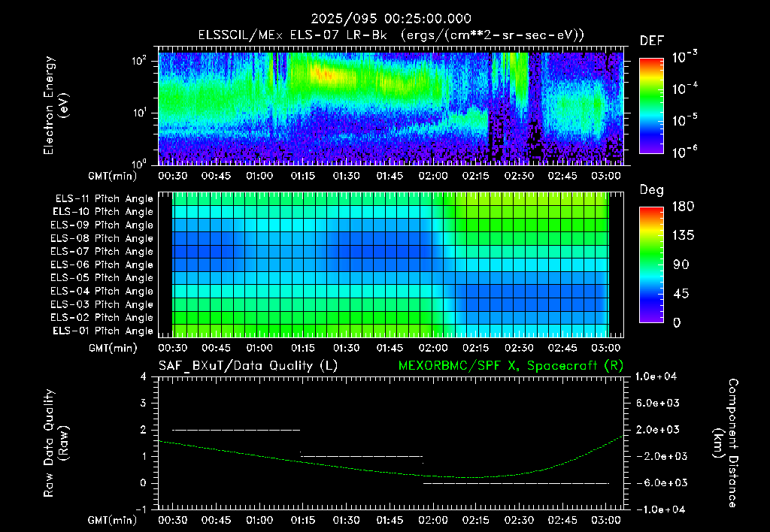This screenshot has width=770, height=532.
Task: Click the 10^2 energy axis label
Action: 140,62
